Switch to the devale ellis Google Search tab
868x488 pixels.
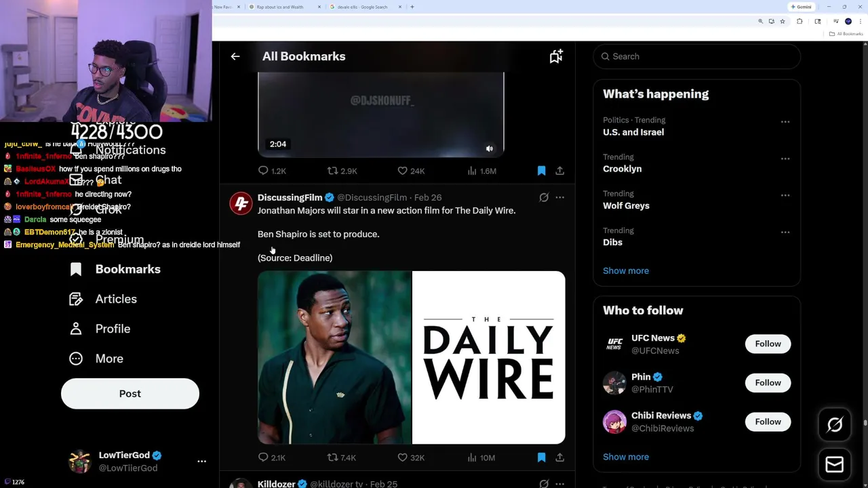(363, 7)
